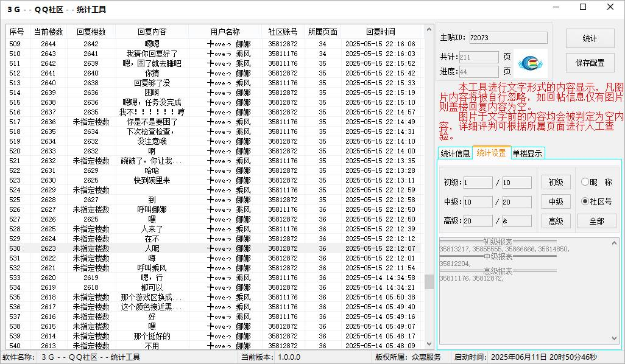Click 当前版本 1.0.0.0 in status bar

pyautogui.click(x=270, y=357)
